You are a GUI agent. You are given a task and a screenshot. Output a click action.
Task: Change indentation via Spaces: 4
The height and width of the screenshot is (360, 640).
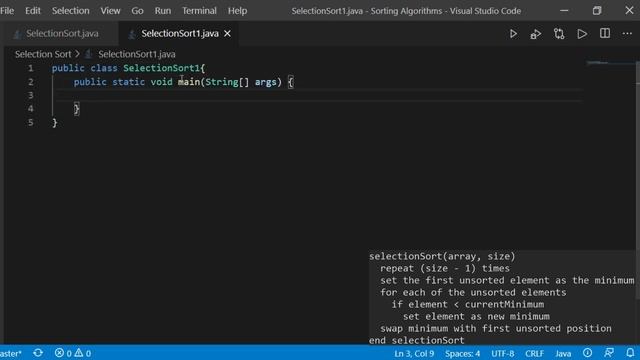pyautogui.click(x=462, y=353)
